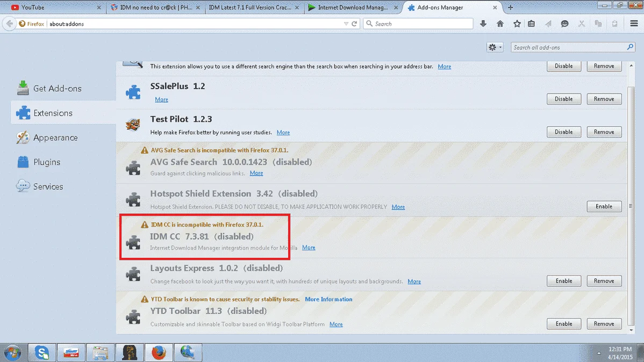Click the AVG Safe Search puzzle icon

[x=133, y=168]
